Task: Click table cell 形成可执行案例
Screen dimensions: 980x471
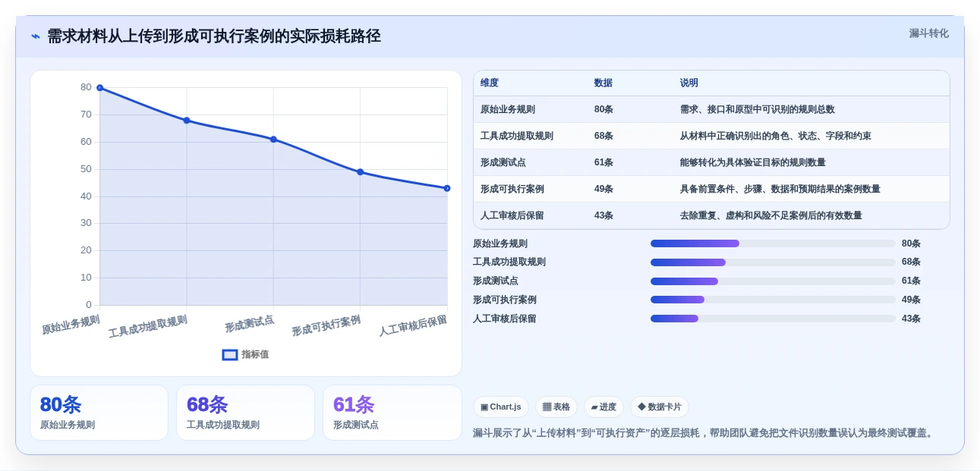Action: point(512,189)
